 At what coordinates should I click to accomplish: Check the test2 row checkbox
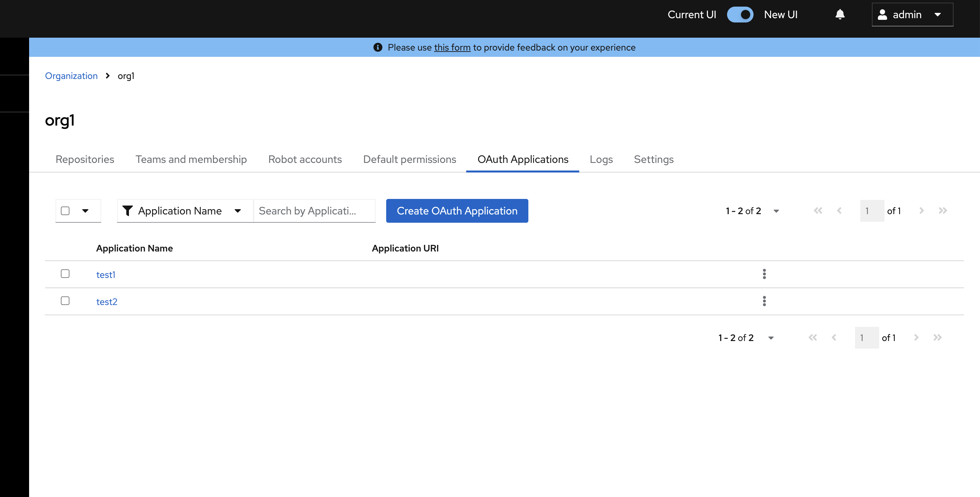pos(65,301)
